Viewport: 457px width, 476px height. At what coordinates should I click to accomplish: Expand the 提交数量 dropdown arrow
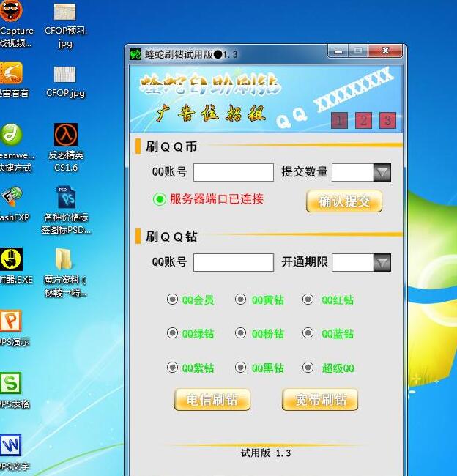(x=382, y=172)
